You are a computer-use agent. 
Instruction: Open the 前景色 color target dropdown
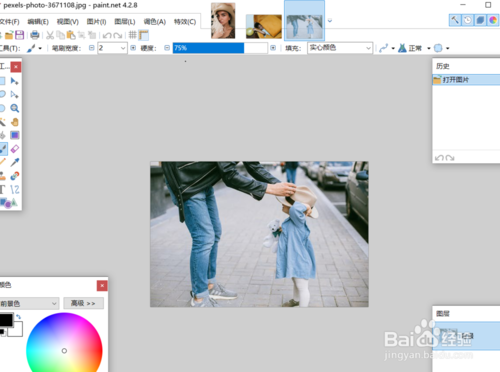click(29, 304)
